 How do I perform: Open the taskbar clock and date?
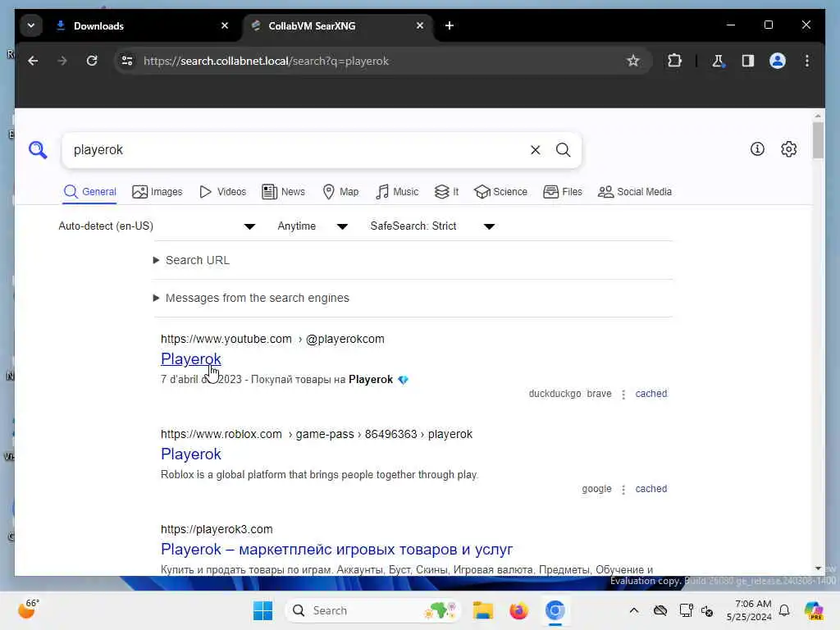pos(748,610)
